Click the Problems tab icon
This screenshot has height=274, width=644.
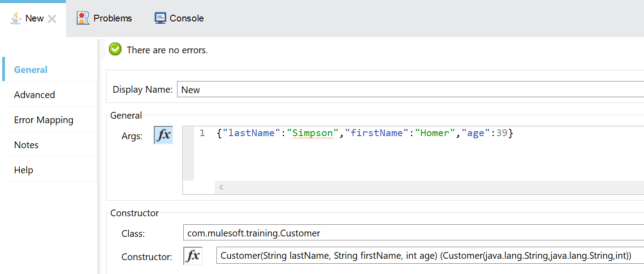pos(83,18)
